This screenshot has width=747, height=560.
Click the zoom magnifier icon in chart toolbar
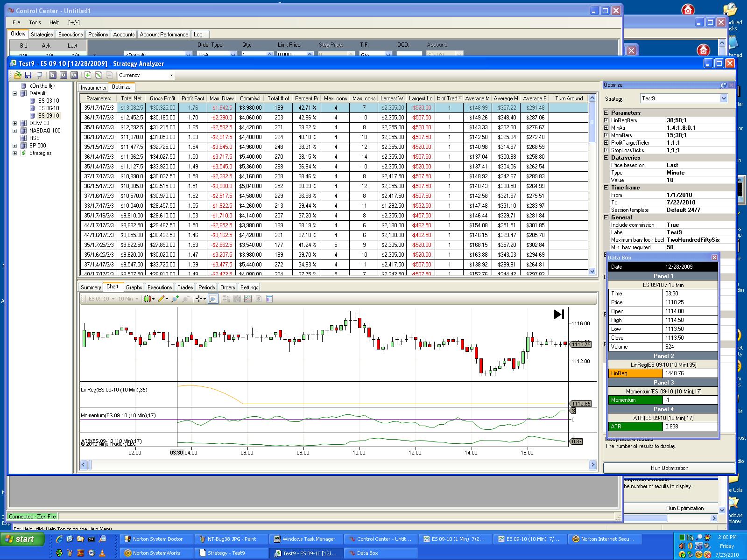[x=213, y=299]
